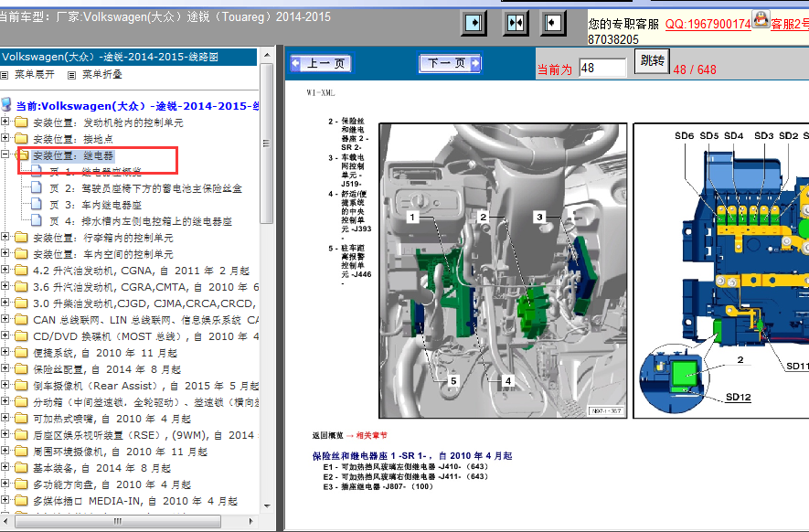The height and width of the screenshot is (532, 809).
Task: Expand 4.2 升汽油发动机, CGNA folder
Action: click(x=5, y=270)
